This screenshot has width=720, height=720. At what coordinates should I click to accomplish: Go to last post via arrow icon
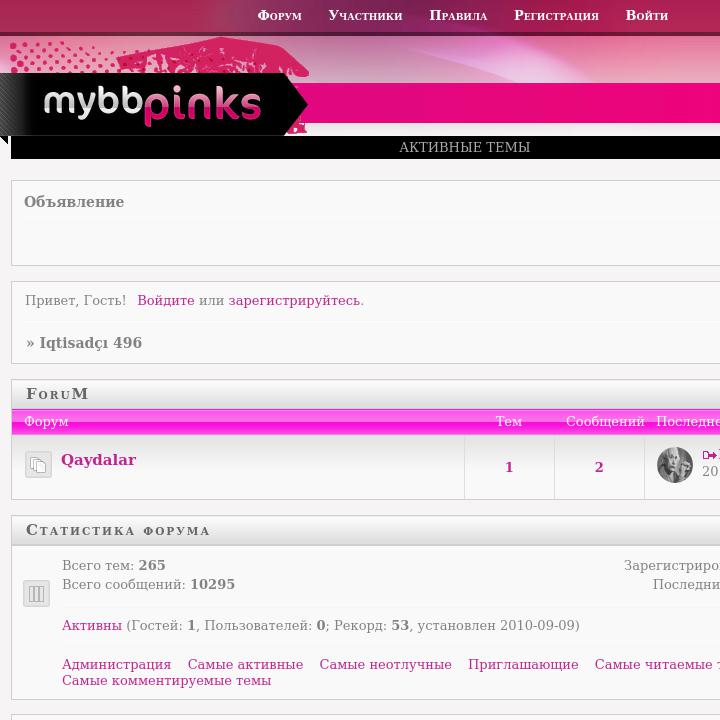(x=709, y=455)
